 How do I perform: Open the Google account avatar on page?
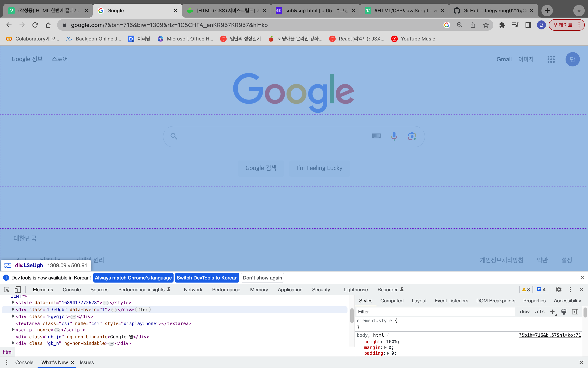tap(572, 59)
